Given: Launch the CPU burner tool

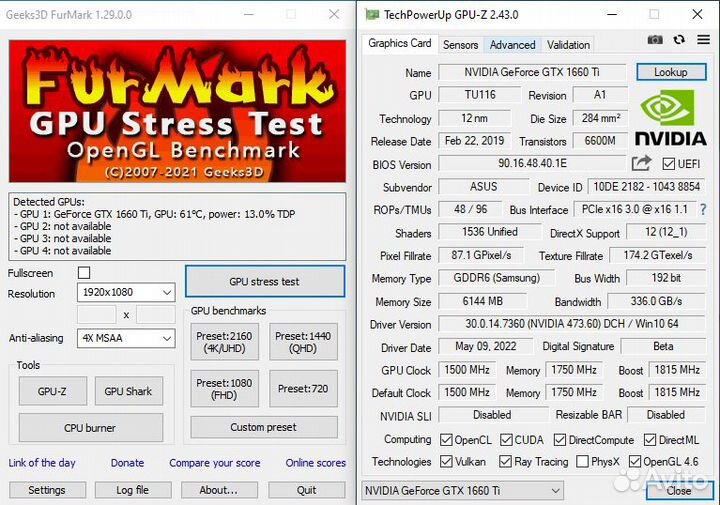Looking at the screenshot, I should tap(89, 428).
